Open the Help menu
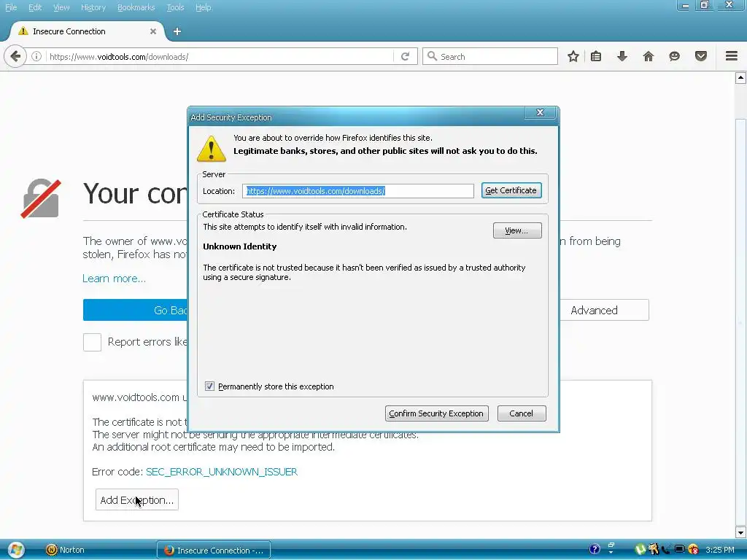The height and width of the screenshot is (560, 747). 203,7
